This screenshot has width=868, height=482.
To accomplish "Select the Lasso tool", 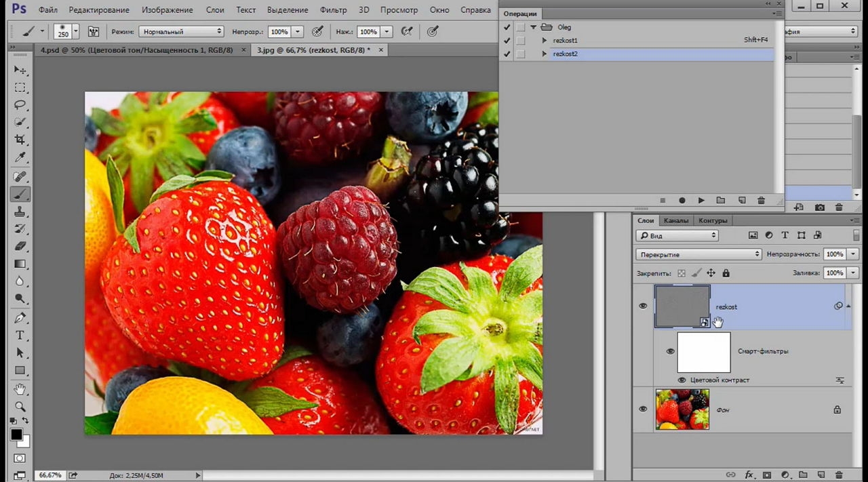I will point(20,105).
